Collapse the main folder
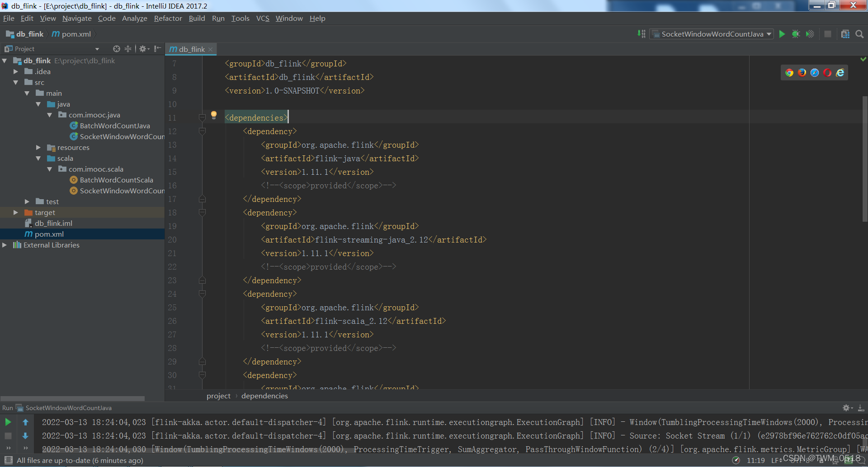The height and width of the screenshot is (467, 868). click(27, 93)
